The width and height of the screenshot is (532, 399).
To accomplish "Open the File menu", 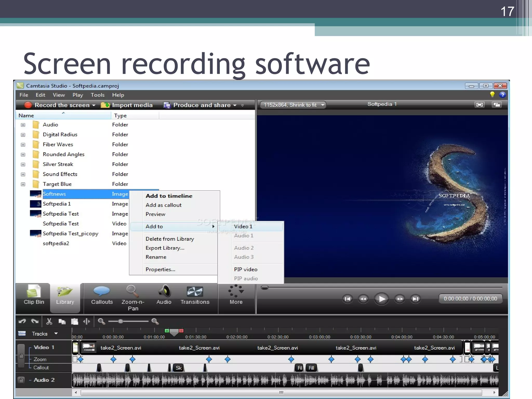I will (24, 95).
